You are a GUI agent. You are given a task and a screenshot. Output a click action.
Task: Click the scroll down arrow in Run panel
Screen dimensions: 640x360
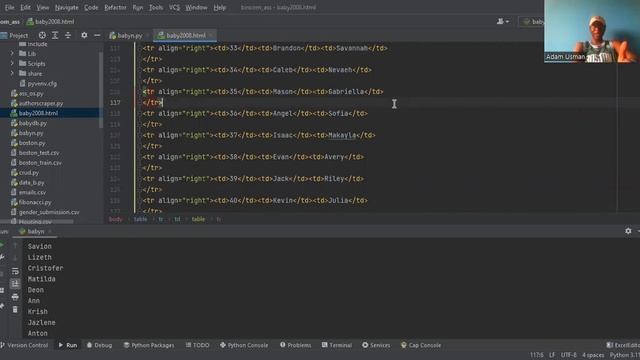[x=15, y=258]
